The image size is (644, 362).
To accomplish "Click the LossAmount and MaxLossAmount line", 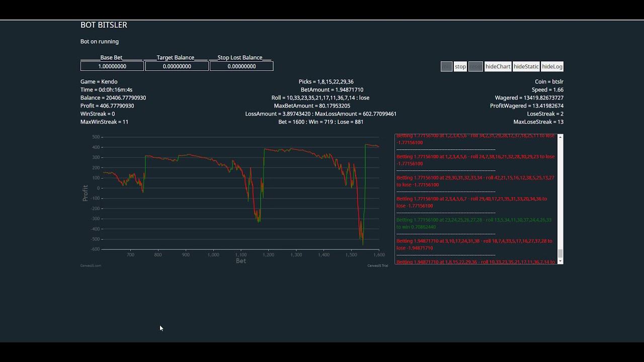I will point(321,114).
